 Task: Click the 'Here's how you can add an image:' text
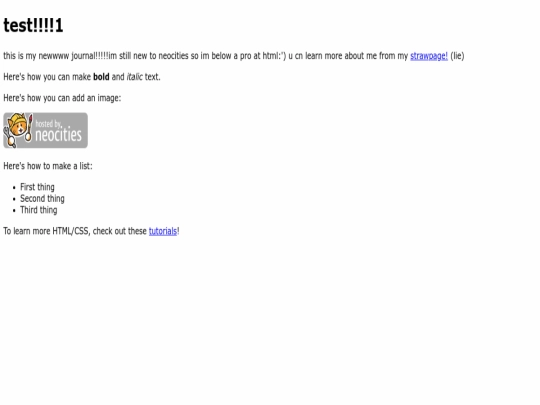point(62,98)
